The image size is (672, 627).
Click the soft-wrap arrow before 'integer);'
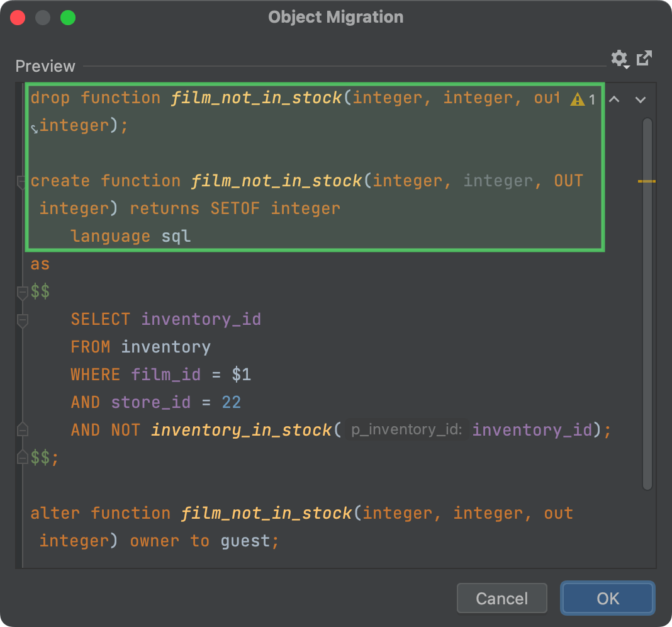(x=35, y=128)
